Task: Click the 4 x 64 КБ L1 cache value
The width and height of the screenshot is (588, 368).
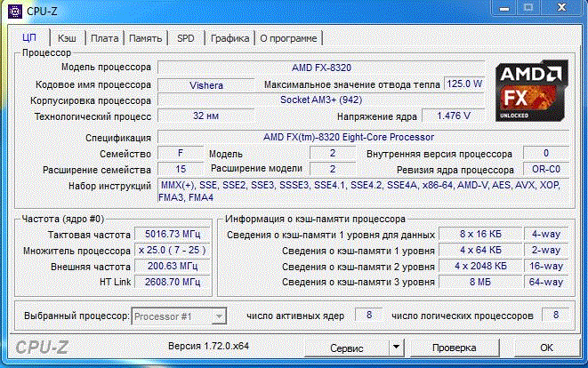Action: click(x=480, y=250)
